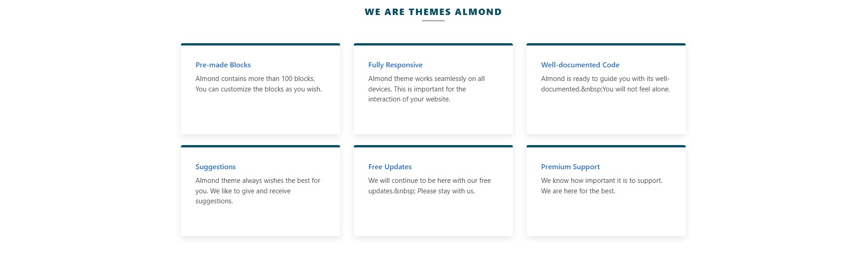This screenshot has width=868, height=257.
Task: Click the Premium Support heading
Action: [570, 167]
